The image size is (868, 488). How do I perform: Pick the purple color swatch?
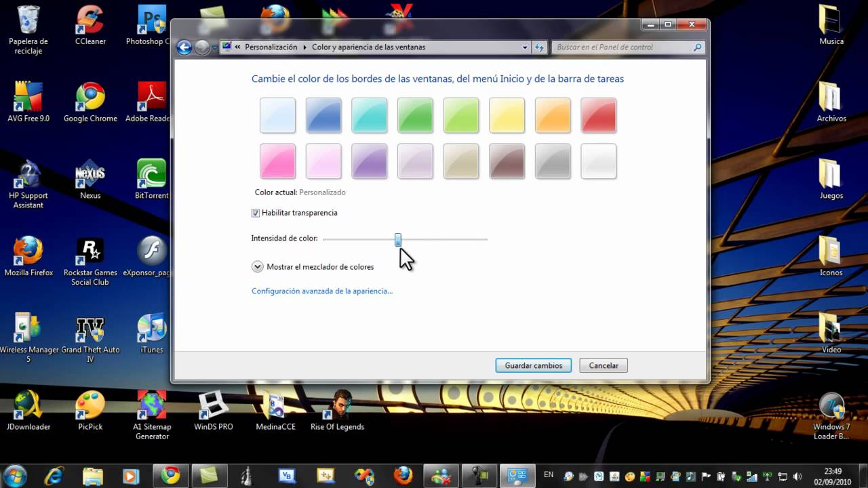coord(370,161)
